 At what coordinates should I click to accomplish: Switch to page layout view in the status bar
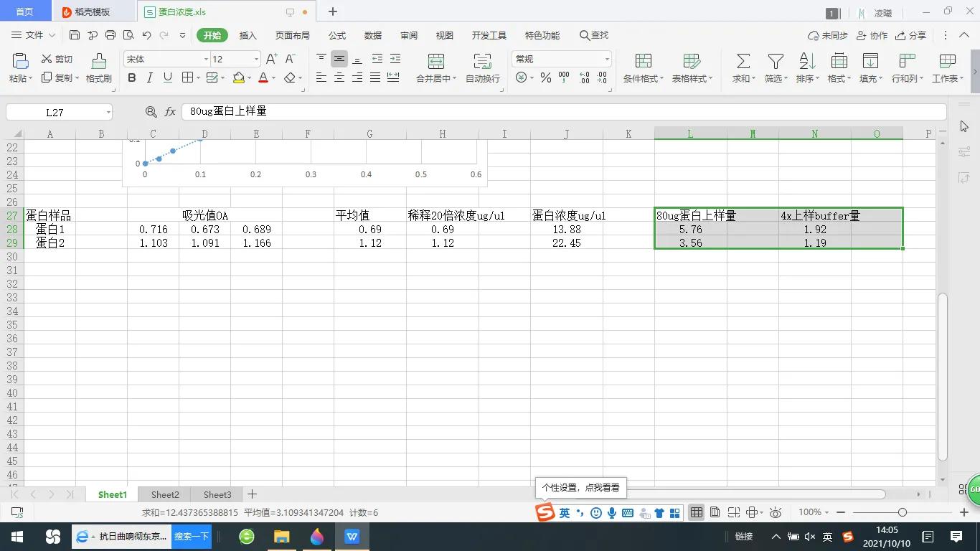[x=715, y=512]
